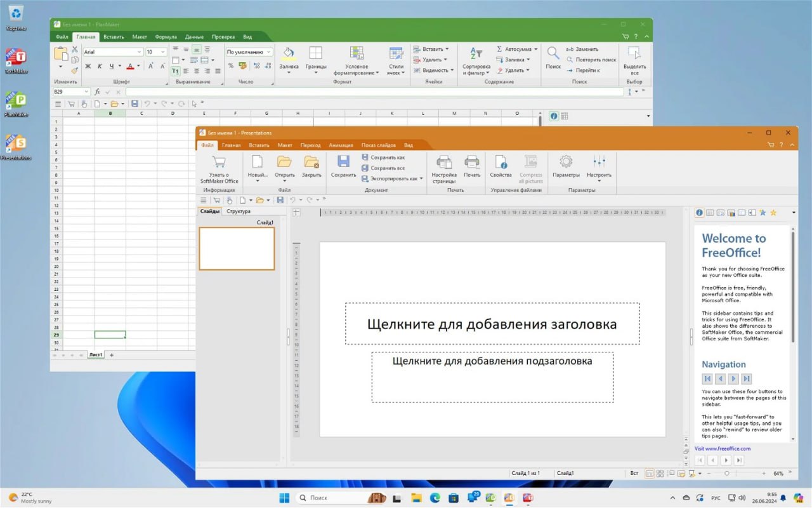Click the Save icon in Presentations ribbon
Viewport: 812px width, 508px height.
(343, 162)
